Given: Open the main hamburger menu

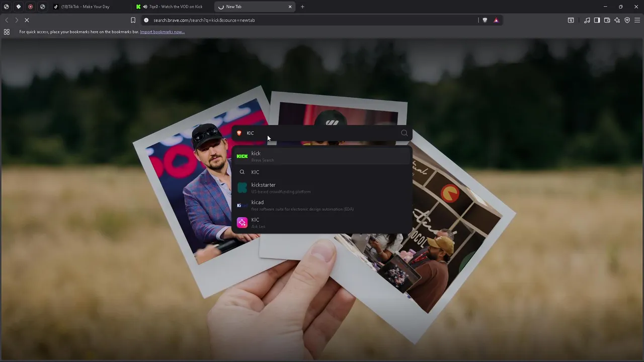Looking at the screenshot, I should 637,20.
